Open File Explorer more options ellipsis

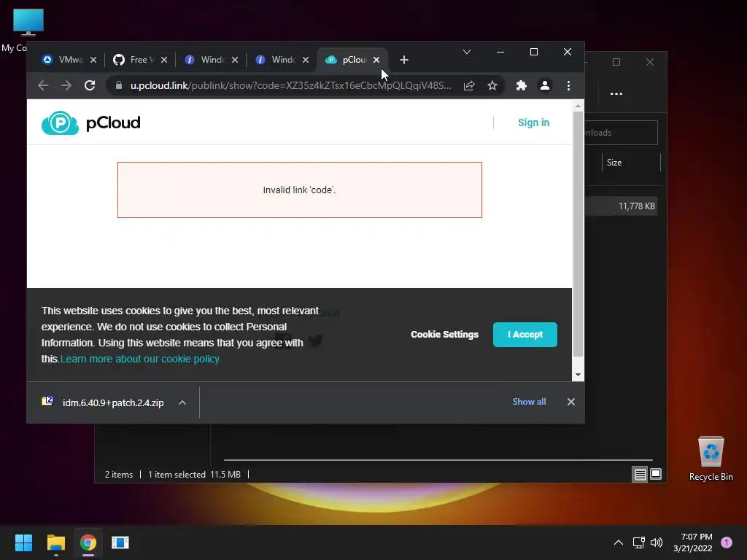tap(616, 94)
